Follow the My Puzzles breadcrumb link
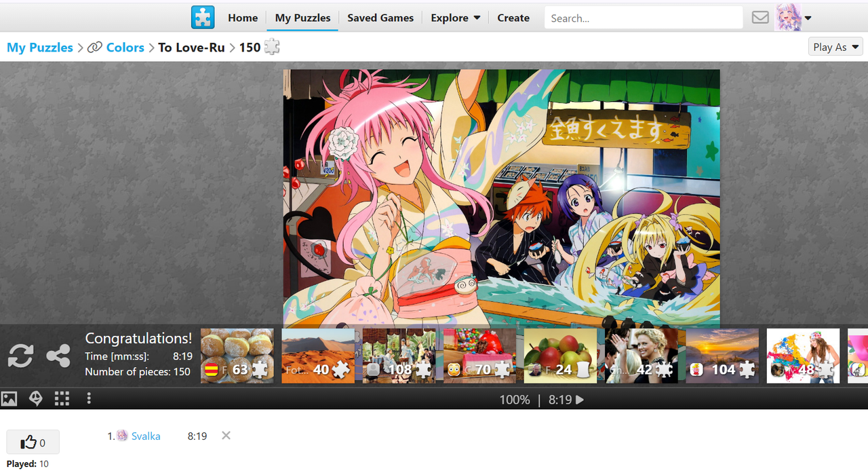 pyautogui.click(x=40, y=48)
